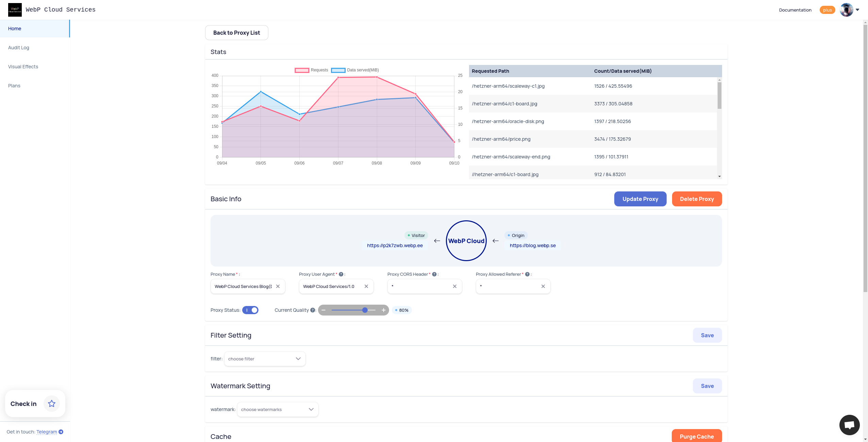Click the Visitor label tag
The width and height of the screenshot is (868, 442).
point(416,235)
